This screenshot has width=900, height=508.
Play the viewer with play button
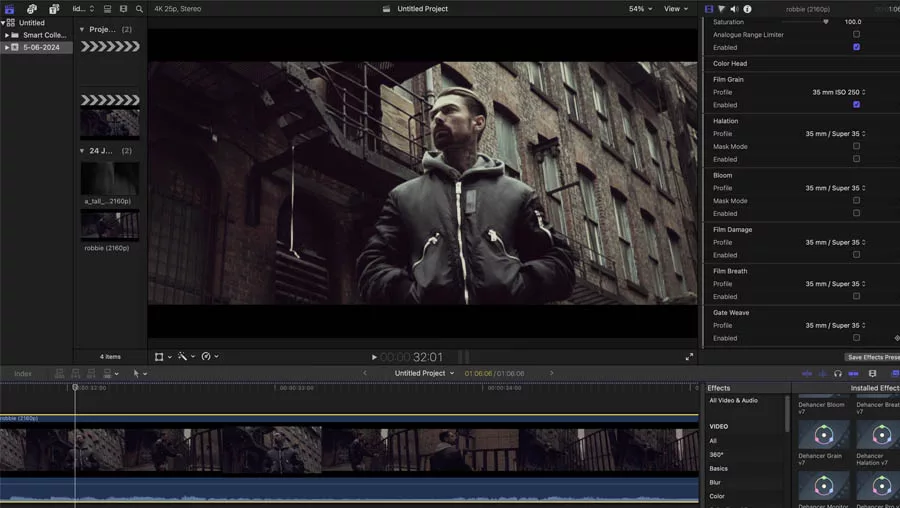click(x=374, y=357)
